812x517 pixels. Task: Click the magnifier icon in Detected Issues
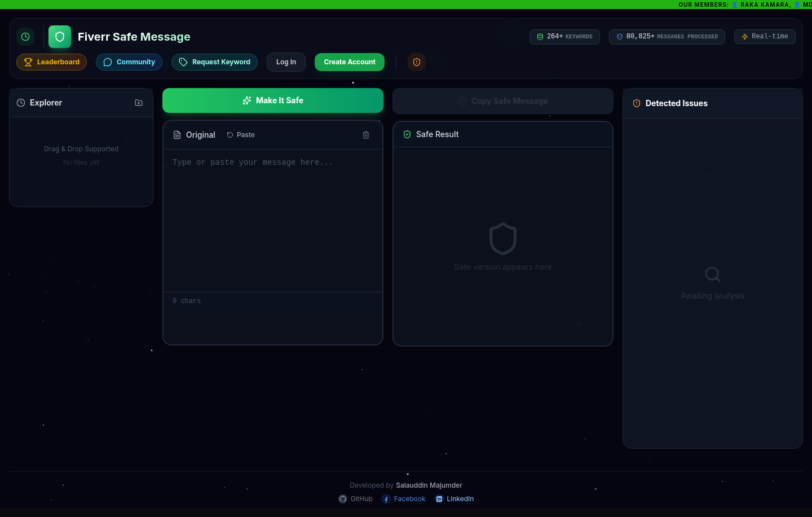pos(713,274)
